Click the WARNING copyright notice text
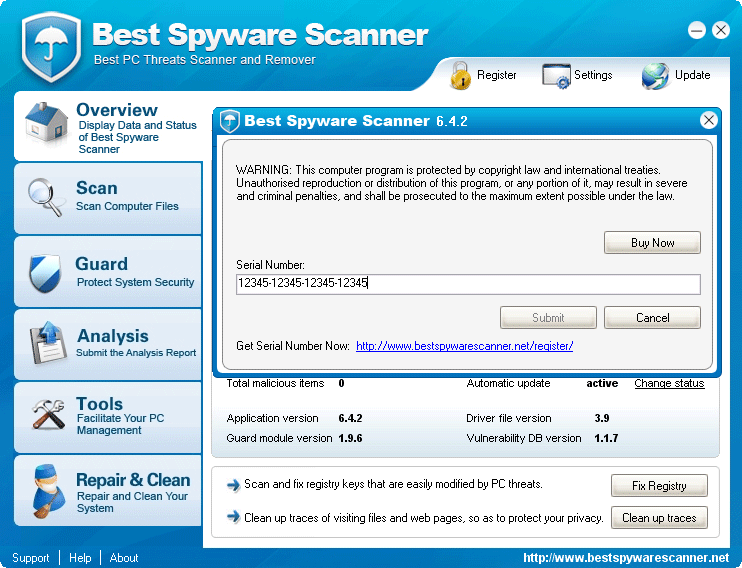Screen dimensions: 742x568 click(x=461, y=183)
